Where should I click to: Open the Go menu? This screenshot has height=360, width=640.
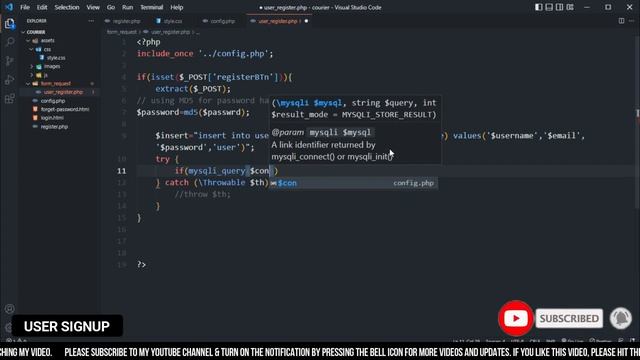pyautogui.click(x=111, y=7)
